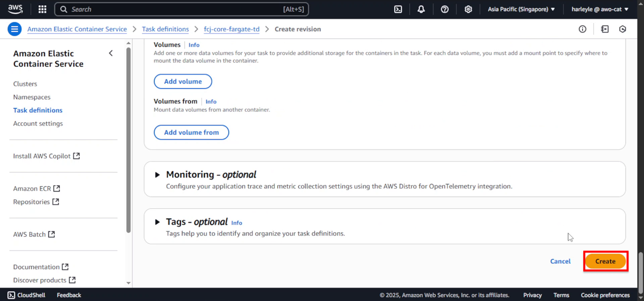Click the CloudShell footer terminal icon
644x301 pixels.
click(11, 295)
